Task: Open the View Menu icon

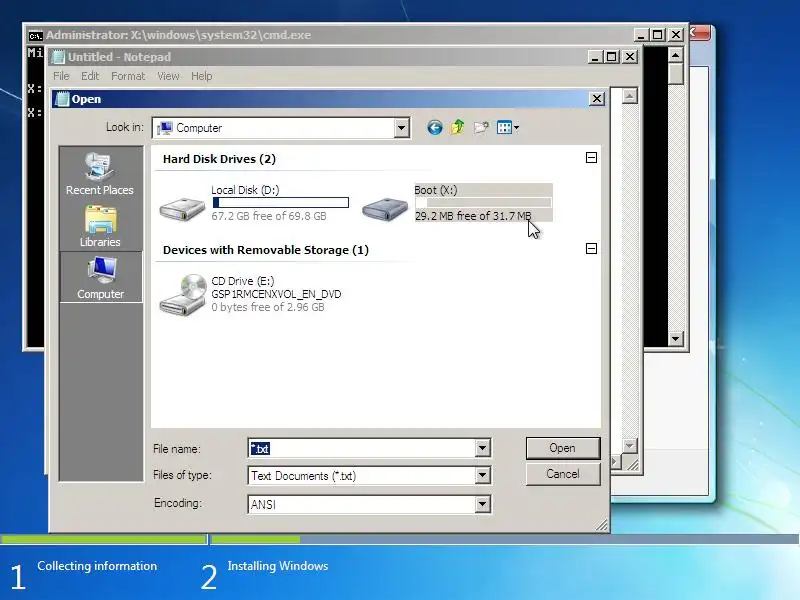Action: point(508,128)
